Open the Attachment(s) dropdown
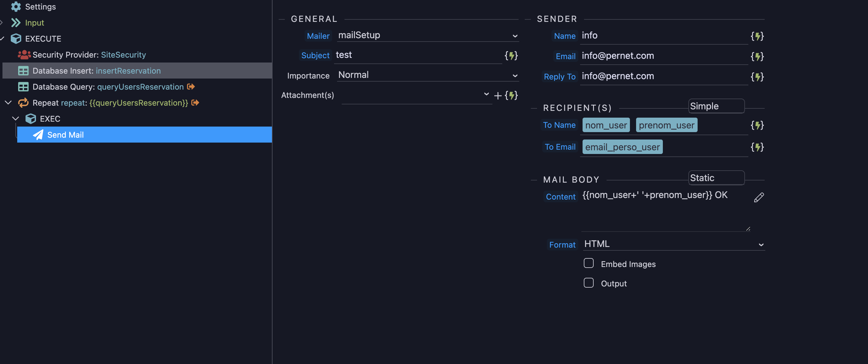 [417, 95]
